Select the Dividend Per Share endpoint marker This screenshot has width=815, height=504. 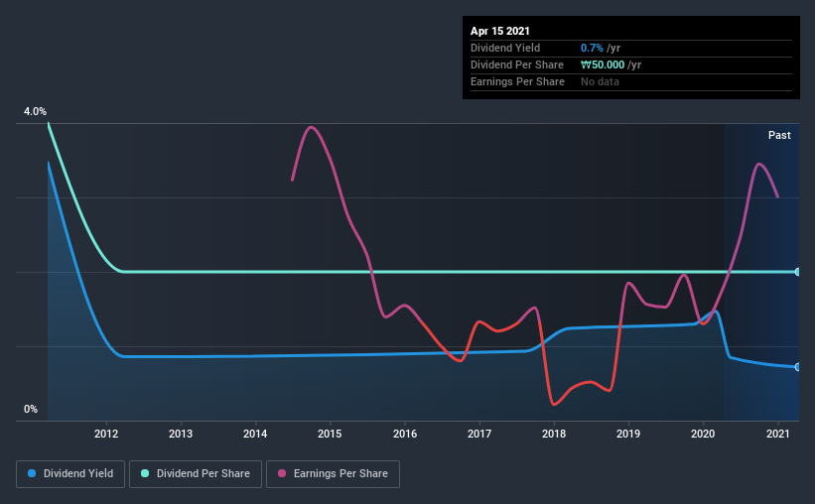pos(797,272)
